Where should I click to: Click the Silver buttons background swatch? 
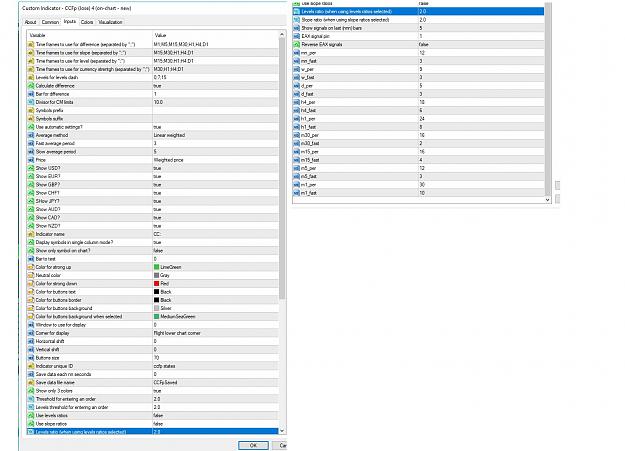pyautogui.click(x=157, y=308)
